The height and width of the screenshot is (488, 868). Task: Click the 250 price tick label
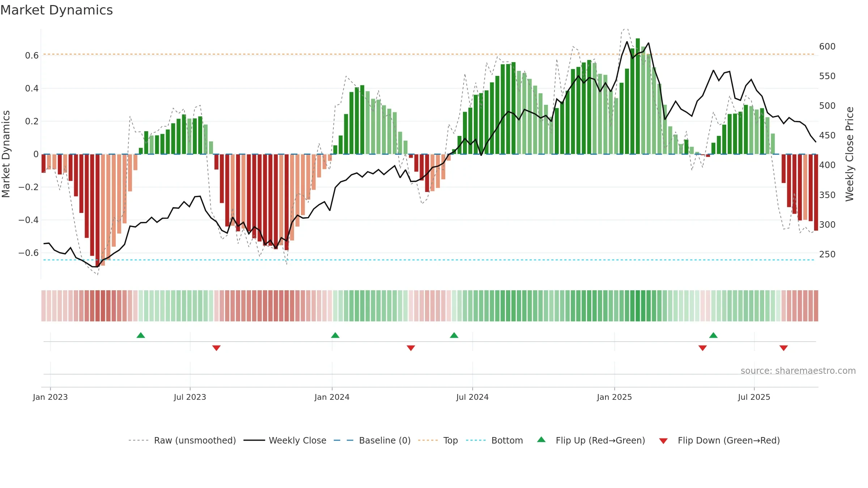click(827, 254)
